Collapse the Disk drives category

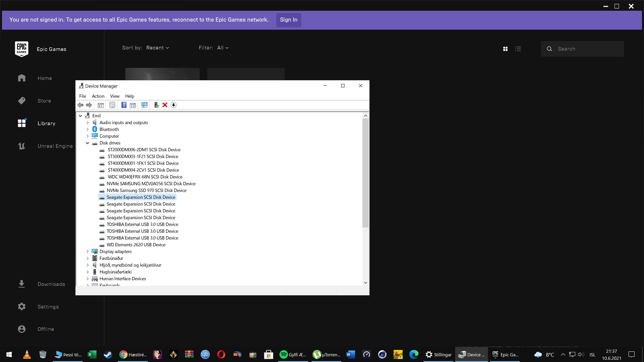(88, 143)
